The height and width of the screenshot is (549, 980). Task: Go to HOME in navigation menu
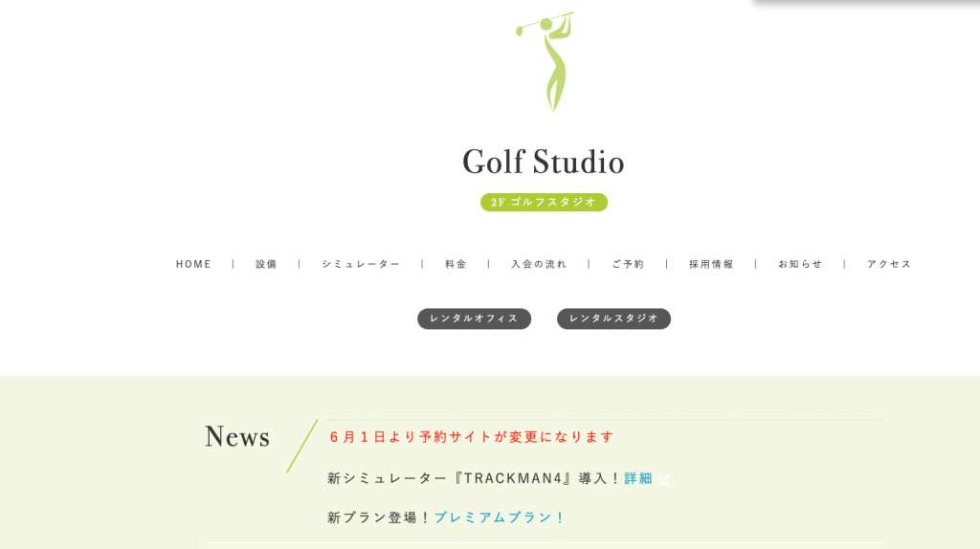(193, 264)
